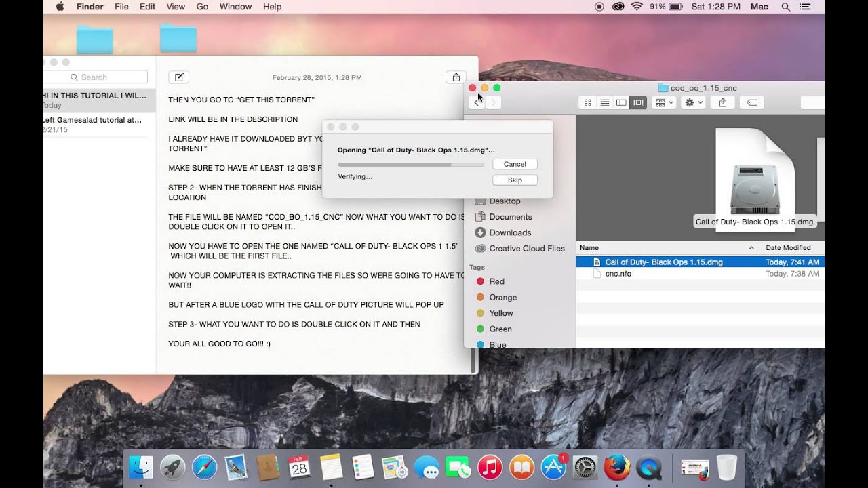This screenshot has height=488, width=868.
Task: Open the Mac user menu
Action: pos(759,7)
